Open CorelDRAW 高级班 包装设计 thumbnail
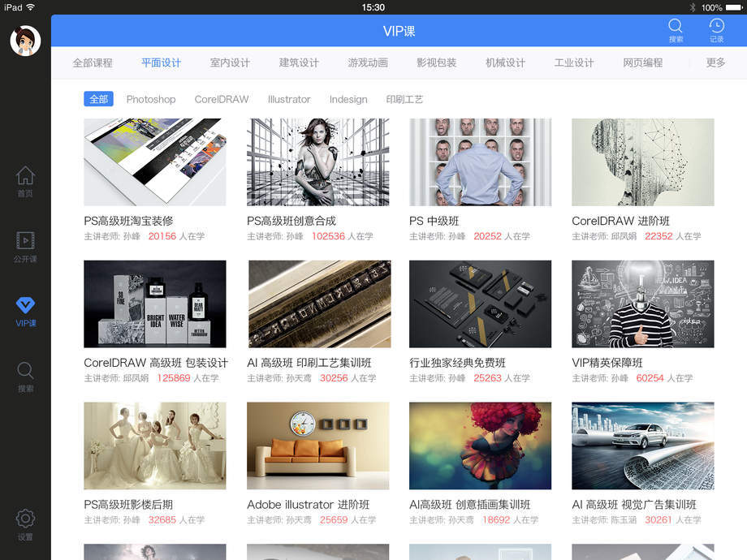This screenshot has width=747, height=560. [155, 304]
